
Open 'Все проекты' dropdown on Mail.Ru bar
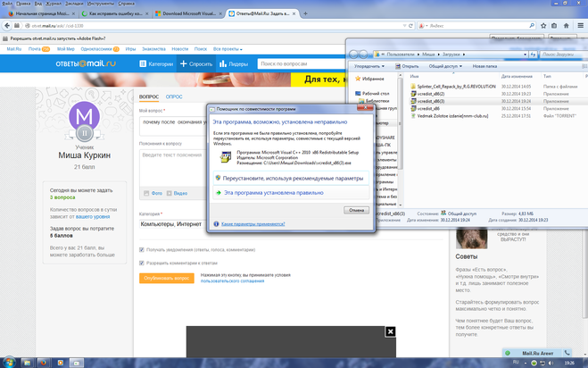tap(228, 49)
